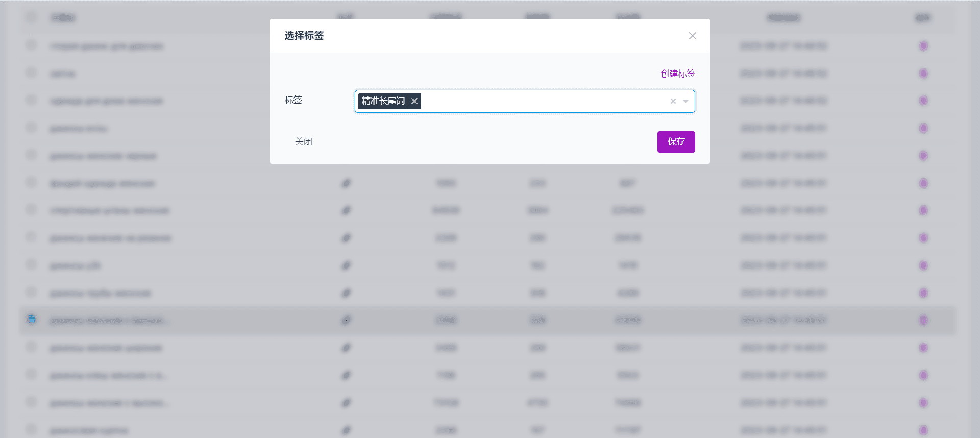This screenshot has height=438, width=980.
Task: Expand the 标签 dropdown arrow
Action: click(685, 101)
